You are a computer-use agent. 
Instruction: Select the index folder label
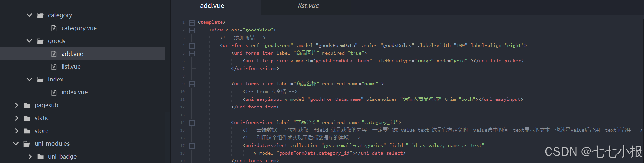click(x=55, y=79)
